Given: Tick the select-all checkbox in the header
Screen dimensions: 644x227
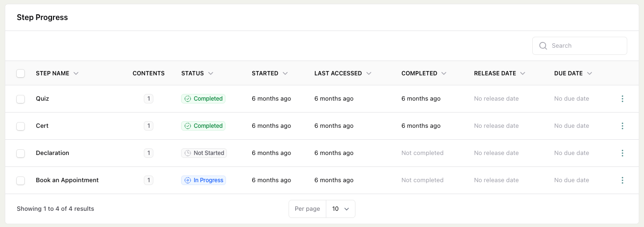Looking at the screenshot, I should [21, 73].
